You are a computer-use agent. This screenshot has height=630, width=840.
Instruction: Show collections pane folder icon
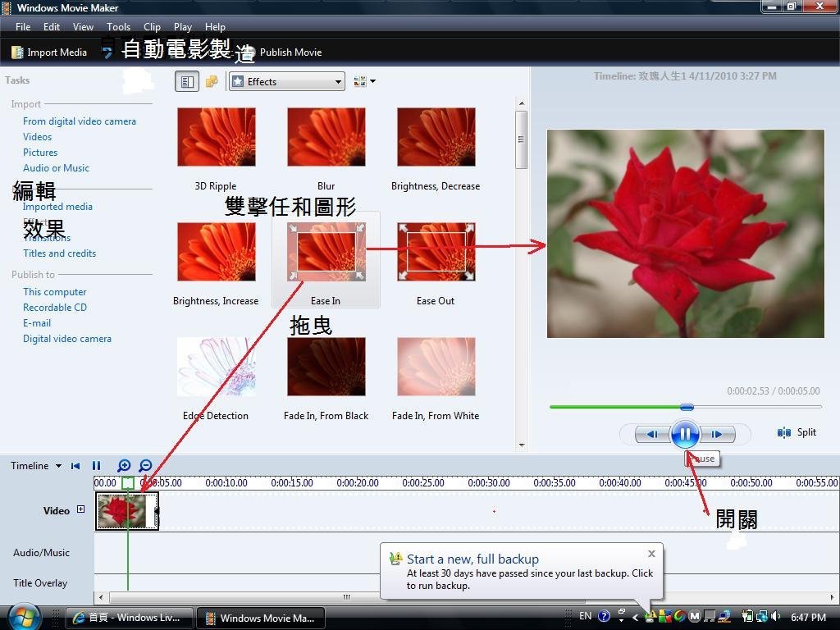(x=212, y=81)
